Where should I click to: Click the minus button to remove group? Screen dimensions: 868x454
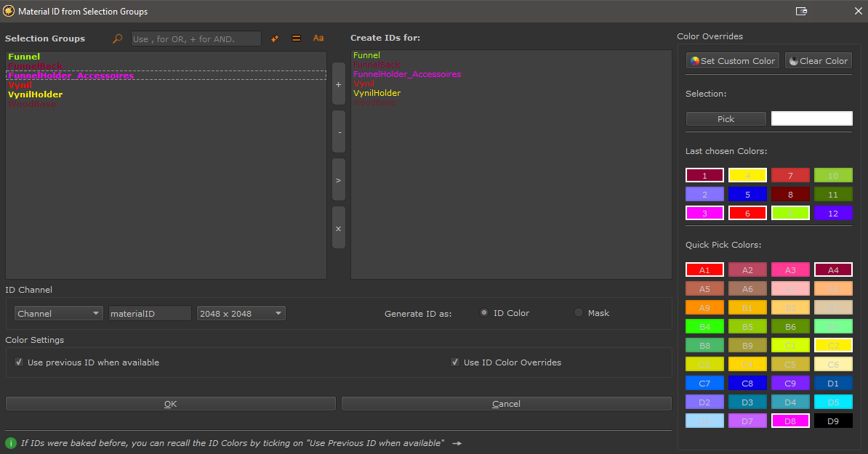(339, 132)
